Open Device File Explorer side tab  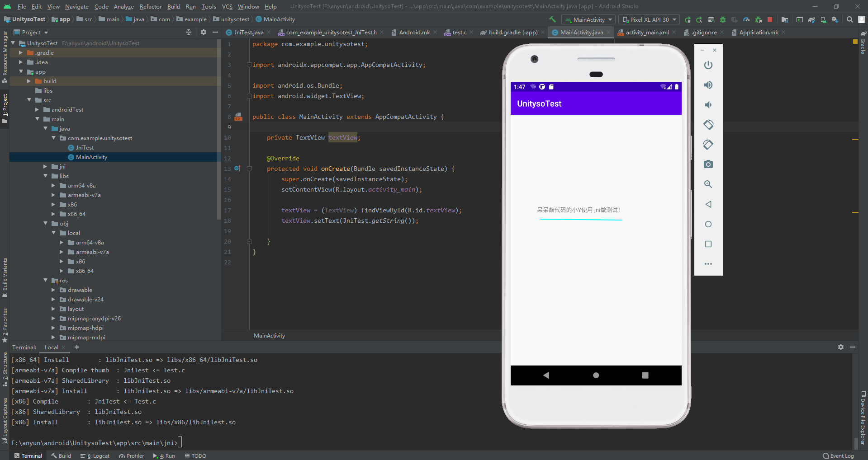(x=863, y=418)
